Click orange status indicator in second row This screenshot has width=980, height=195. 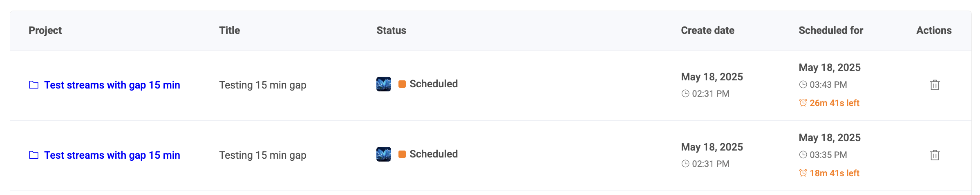click(x=402, y=154)
